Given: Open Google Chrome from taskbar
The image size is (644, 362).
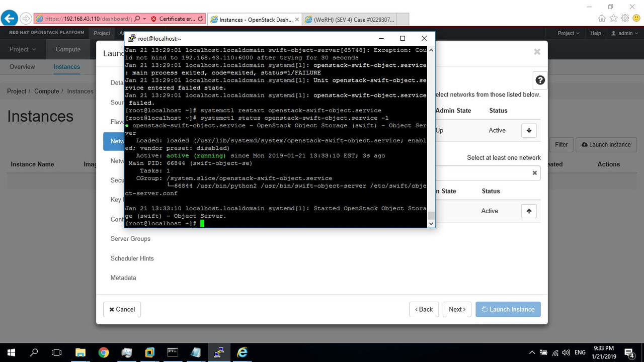Looking at the screenshot, I should 103,352.
